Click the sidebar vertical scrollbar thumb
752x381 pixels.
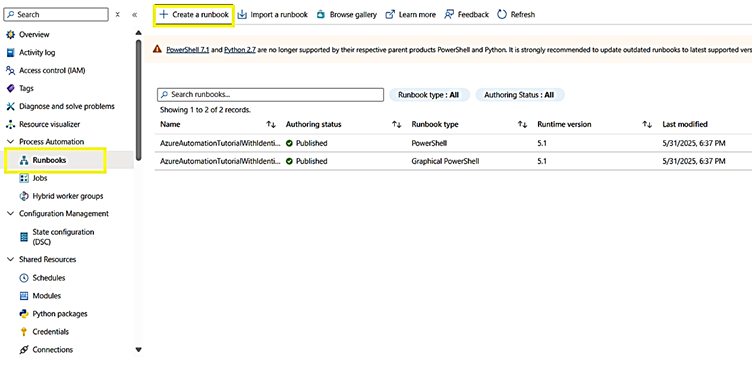139,100
